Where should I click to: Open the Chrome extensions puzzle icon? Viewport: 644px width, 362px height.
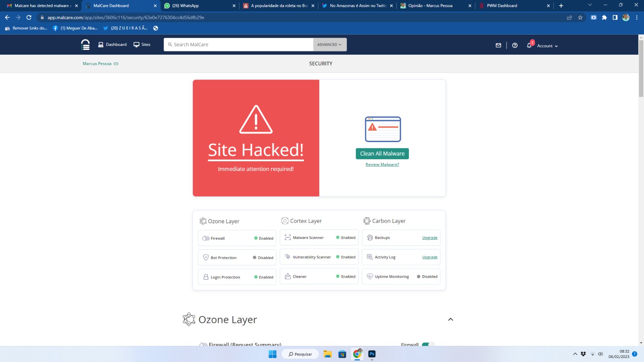point(604,17)
